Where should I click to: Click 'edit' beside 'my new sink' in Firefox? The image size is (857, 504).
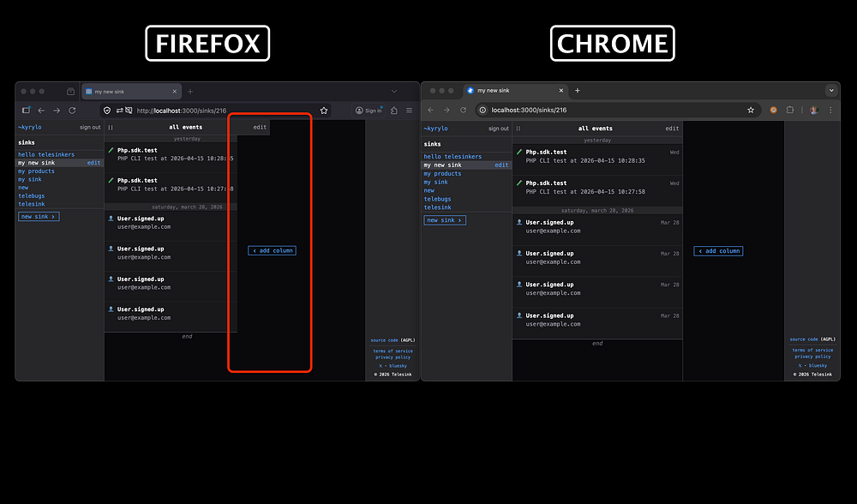coord(93,163)
